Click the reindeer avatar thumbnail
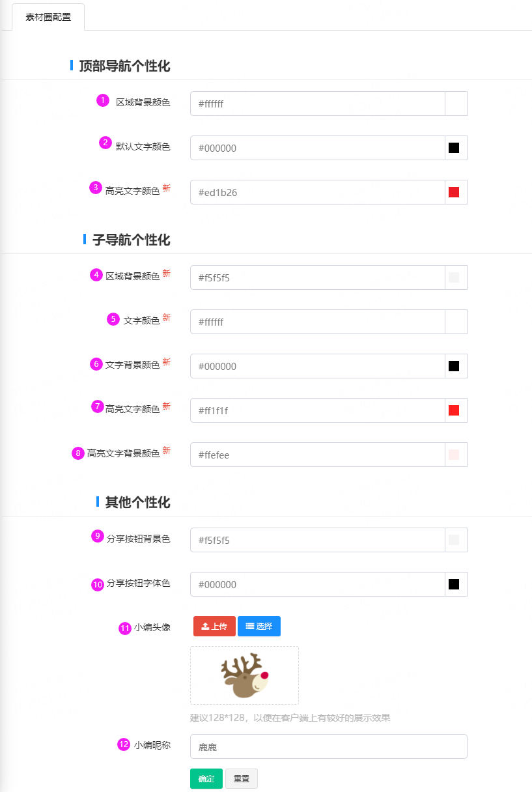Image resolution: width=532 pixels, height=792 pixels. tap(244, 675)
